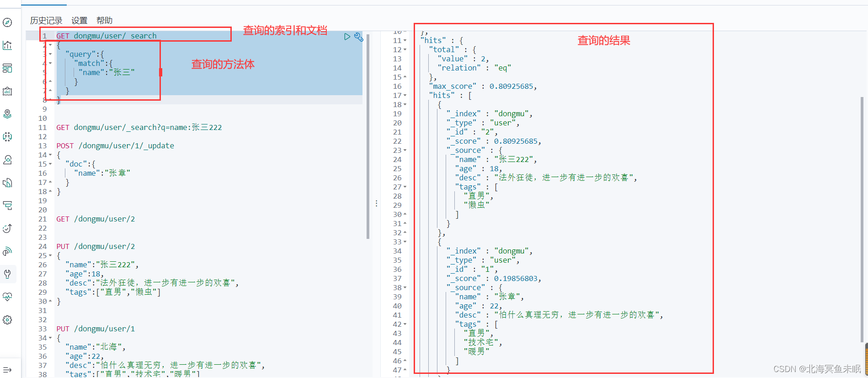This screenshot has width=868, height=378.
Task: Open the Canvas sidebar icon
Action: point(7,91)
